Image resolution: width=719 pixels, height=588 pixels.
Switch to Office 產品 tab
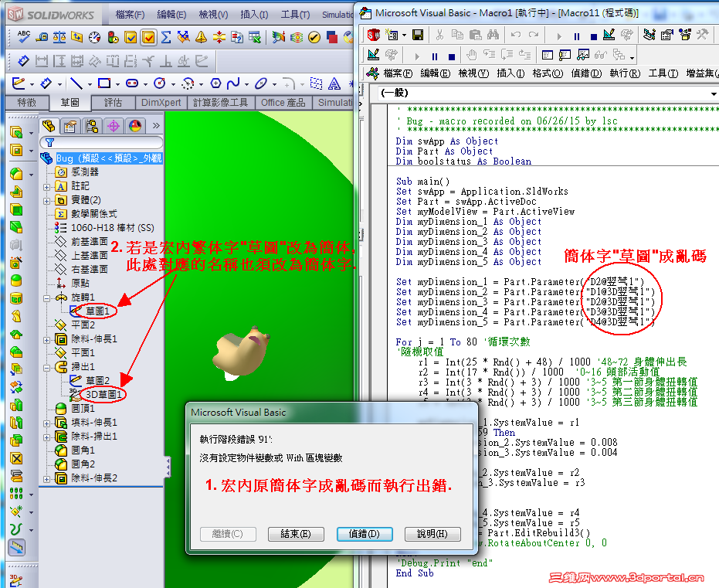coord(283,103)
